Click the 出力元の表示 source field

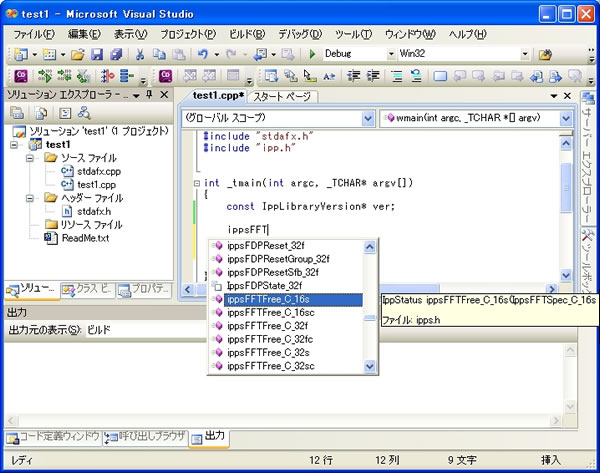[145, 330]
